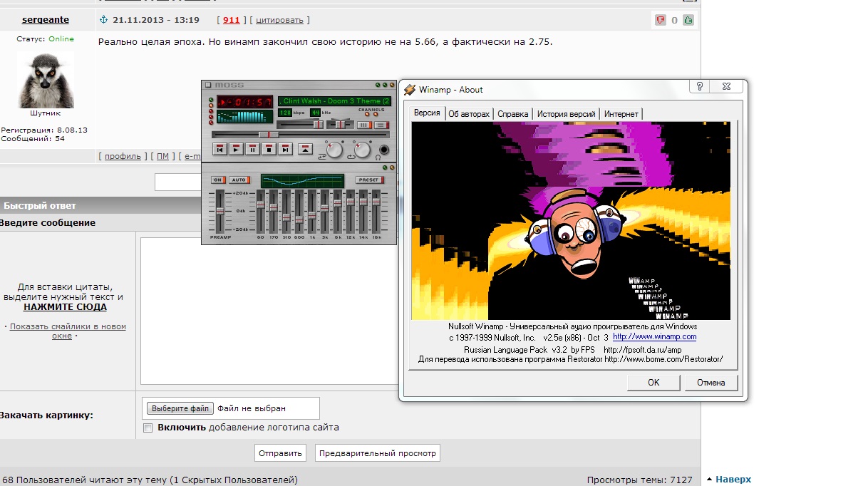Click the Play button in Winamp
This screenshot has width=868, height=486.
click(236, 149)
